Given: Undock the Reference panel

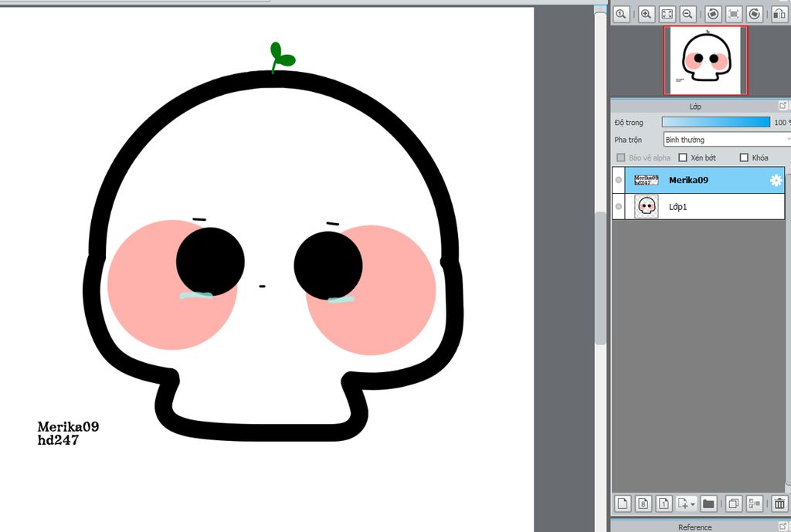Looking at the screenshot, I should (x=783, y=527).
